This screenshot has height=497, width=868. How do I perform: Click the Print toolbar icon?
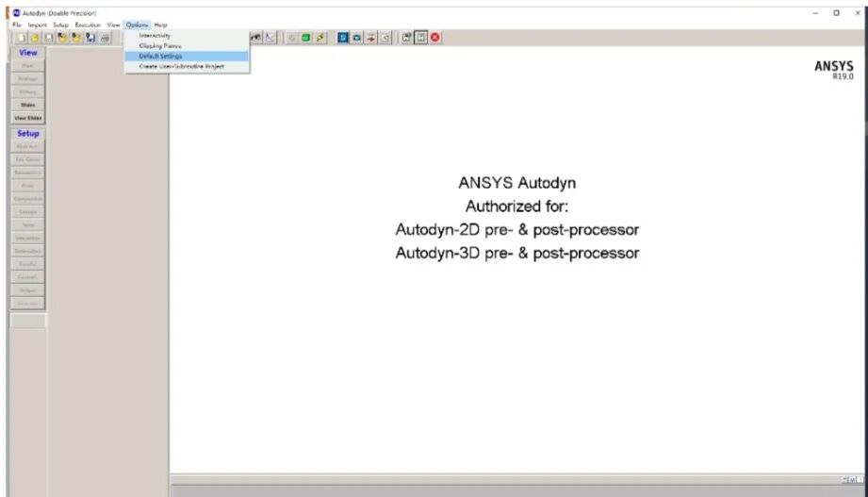click(105, 38)
